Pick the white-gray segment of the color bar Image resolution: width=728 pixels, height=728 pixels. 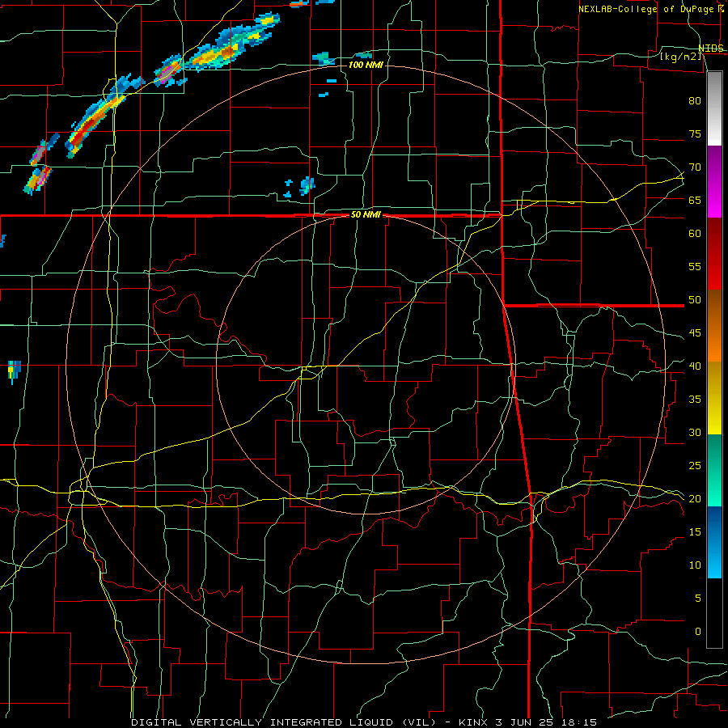coord(714,109)
